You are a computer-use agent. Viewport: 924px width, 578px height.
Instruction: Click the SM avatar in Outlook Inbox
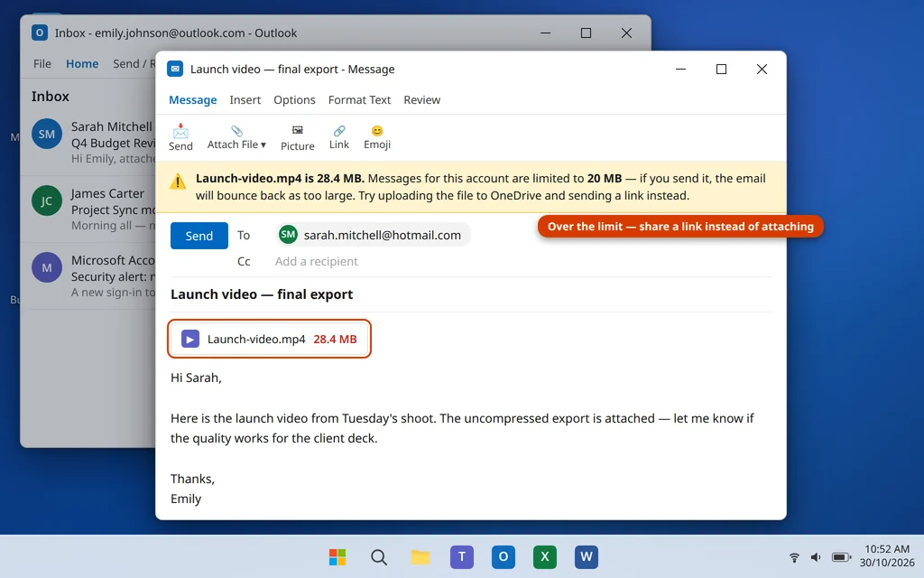tap(47, 134)
